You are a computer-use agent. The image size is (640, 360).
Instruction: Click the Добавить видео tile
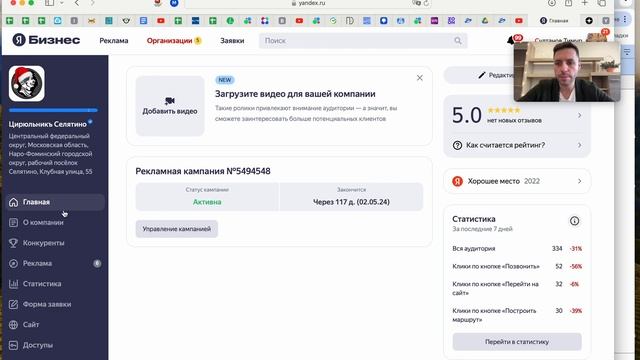point(170,106)
